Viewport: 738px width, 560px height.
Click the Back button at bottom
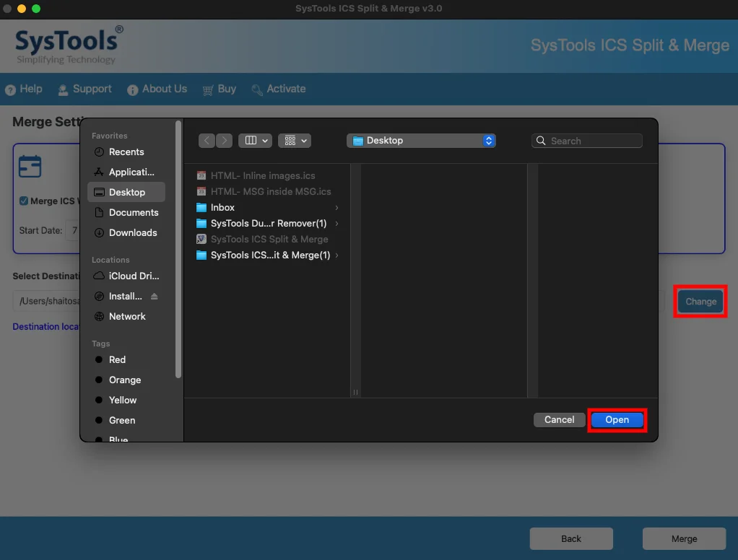(x=571, y=539)
